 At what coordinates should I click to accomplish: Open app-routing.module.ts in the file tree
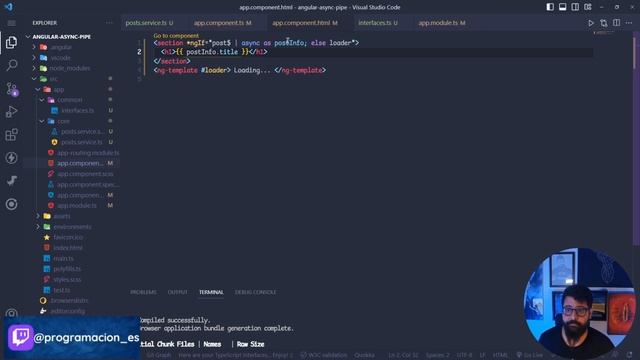coord(88,153)
